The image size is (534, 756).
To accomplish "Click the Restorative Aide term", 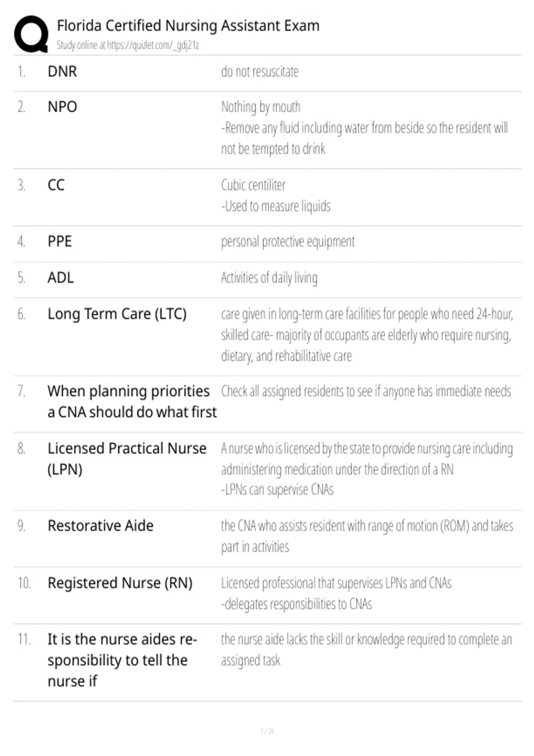I will click(101, 526).
